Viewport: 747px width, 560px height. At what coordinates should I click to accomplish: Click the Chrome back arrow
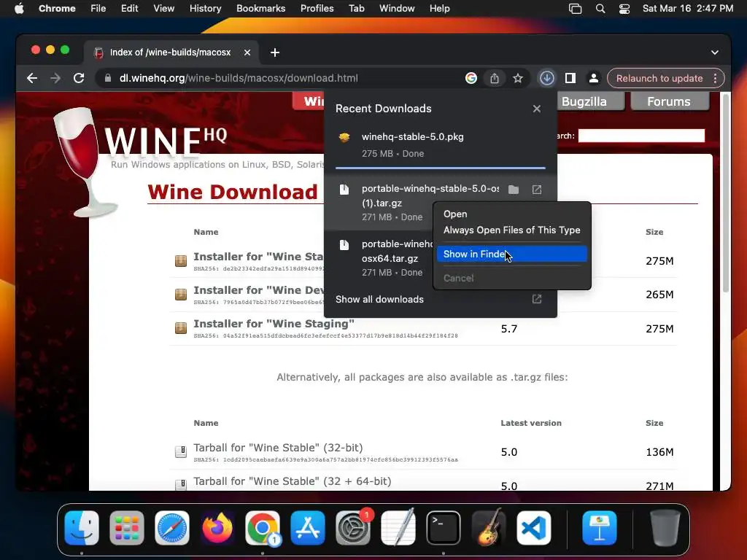coord(32,78)
